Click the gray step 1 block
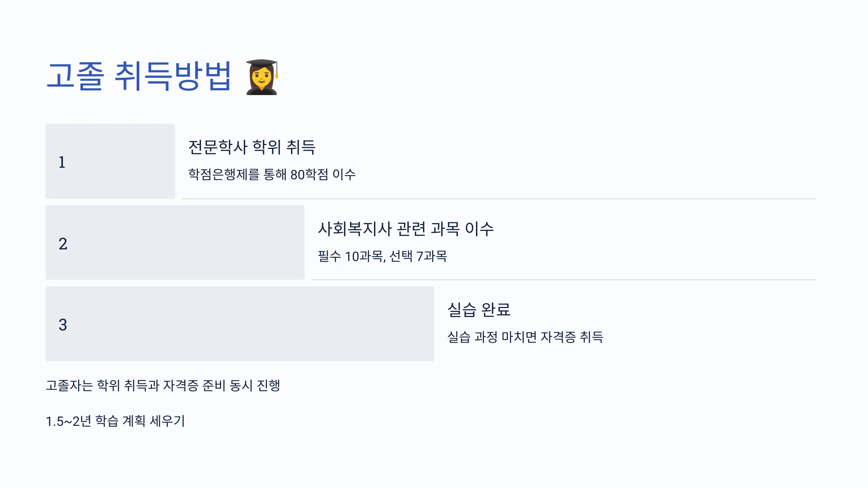 110,161
